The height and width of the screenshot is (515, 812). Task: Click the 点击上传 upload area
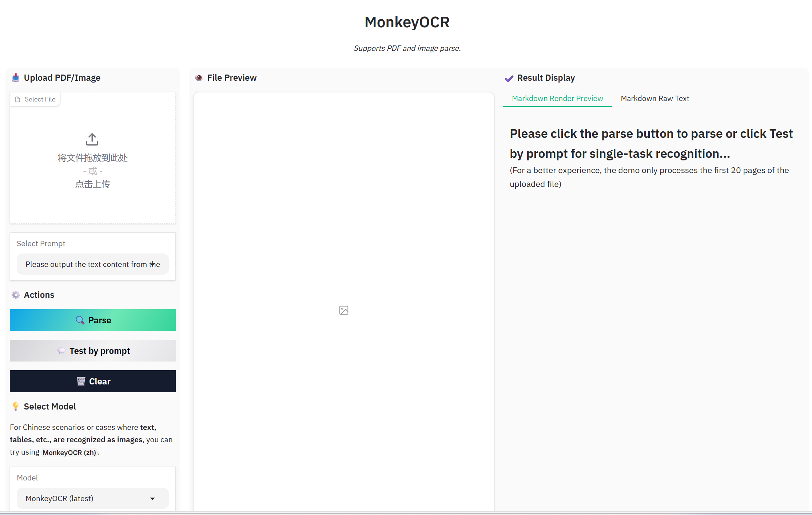[92, 184]
